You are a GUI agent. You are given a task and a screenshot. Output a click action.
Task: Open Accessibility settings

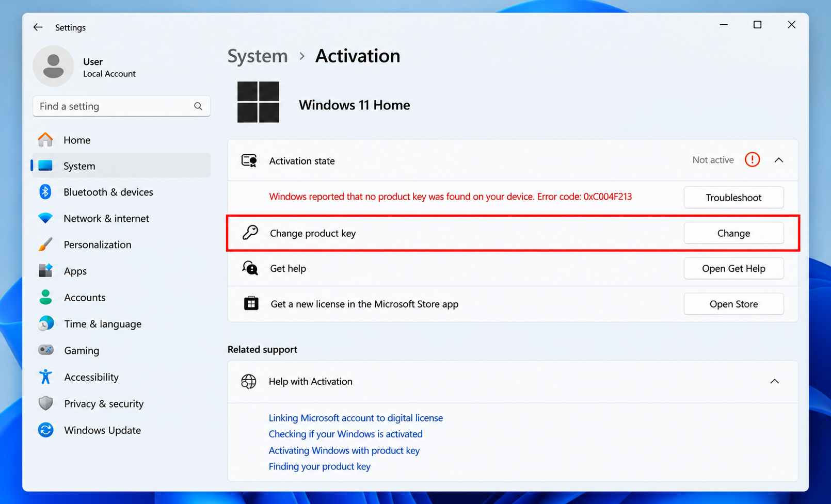point(121,377)
